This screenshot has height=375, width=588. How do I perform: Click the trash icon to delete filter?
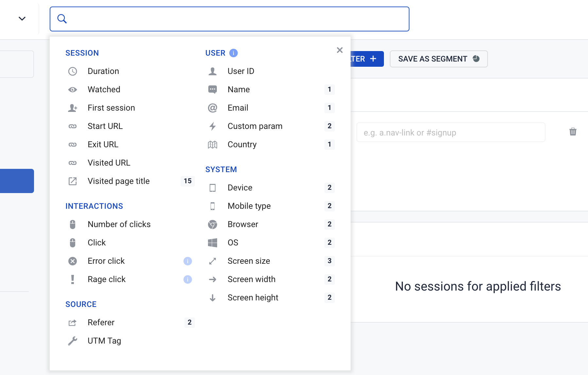(x=573, y=132)
